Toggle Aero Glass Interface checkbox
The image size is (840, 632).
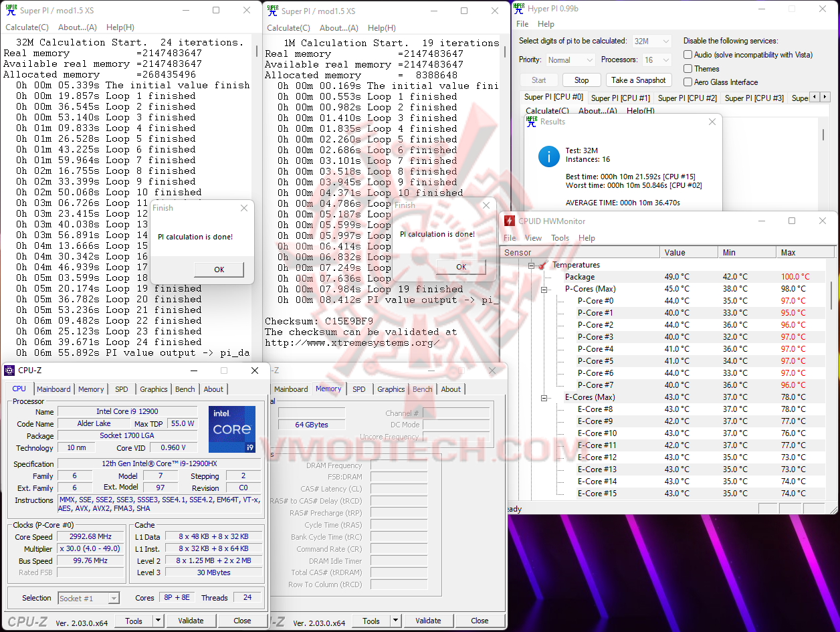(x=688, y=82)
